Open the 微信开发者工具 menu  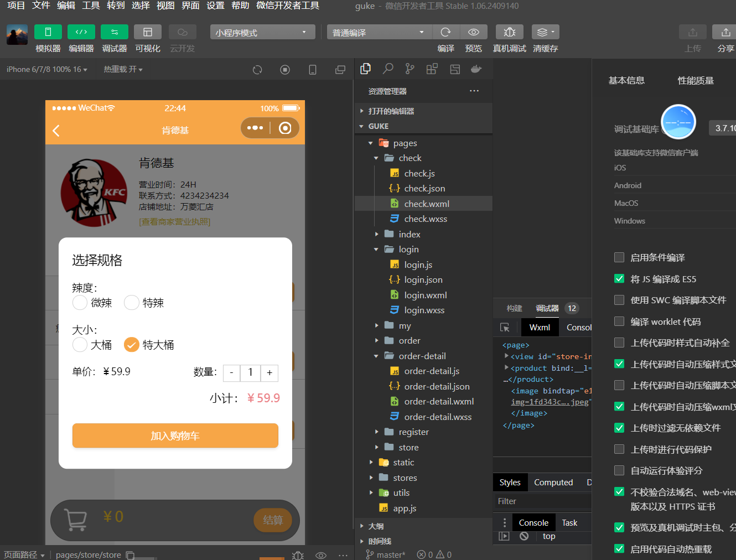tap(288, 6)
